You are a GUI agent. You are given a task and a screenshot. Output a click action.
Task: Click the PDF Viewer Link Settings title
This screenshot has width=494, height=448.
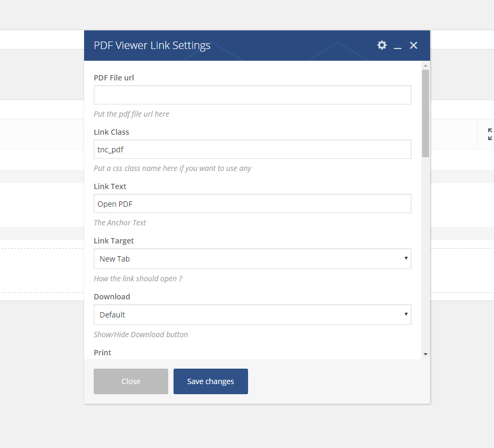(152, 45)
